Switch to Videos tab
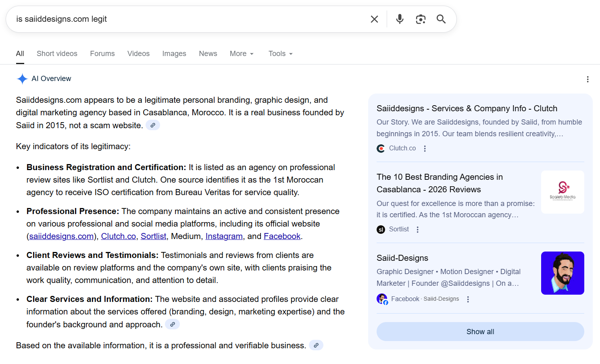 138,54
